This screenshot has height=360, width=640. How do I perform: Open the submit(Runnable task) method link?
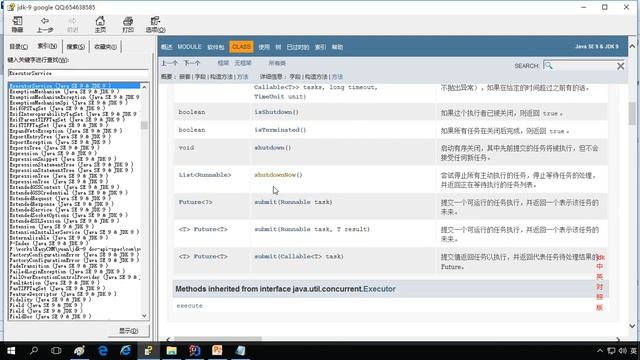tap(293, 202)
